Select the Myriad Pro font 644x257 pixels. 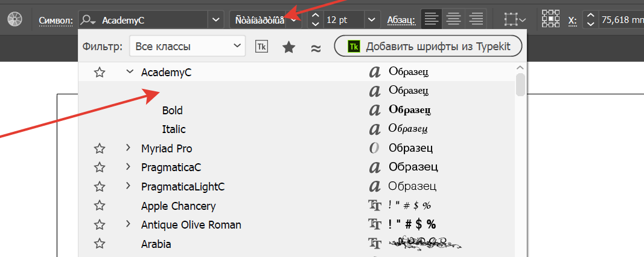click(167, 148)
